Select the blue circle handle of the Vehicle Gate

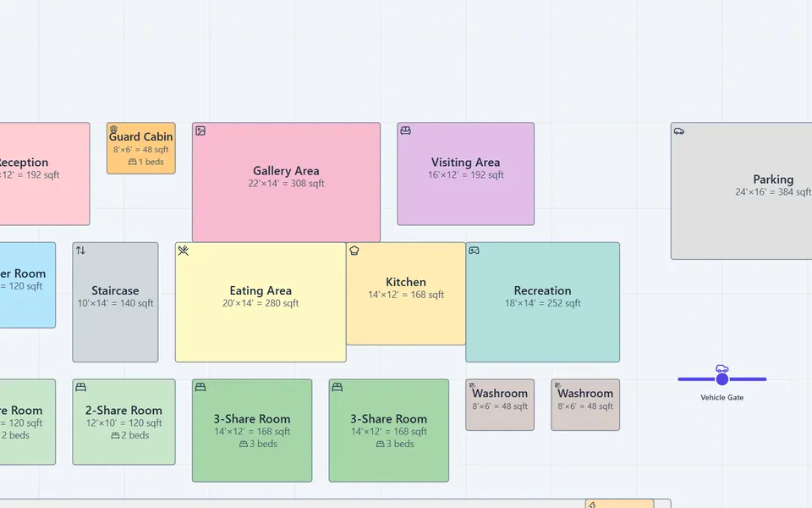coord(721,379)
